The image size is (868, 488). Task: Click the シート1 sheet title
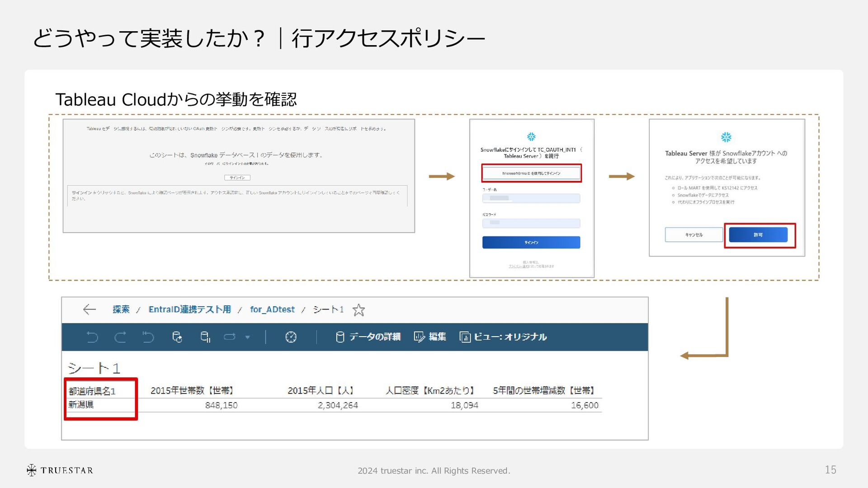coord(94,368)
